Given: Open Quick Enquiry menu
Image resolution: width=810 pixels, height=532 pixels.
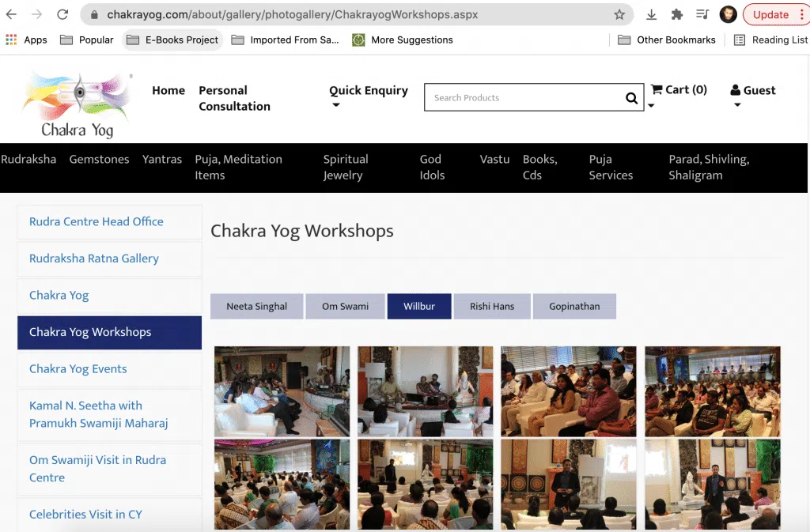Looking at the screenshot, I should click(369, 90).
